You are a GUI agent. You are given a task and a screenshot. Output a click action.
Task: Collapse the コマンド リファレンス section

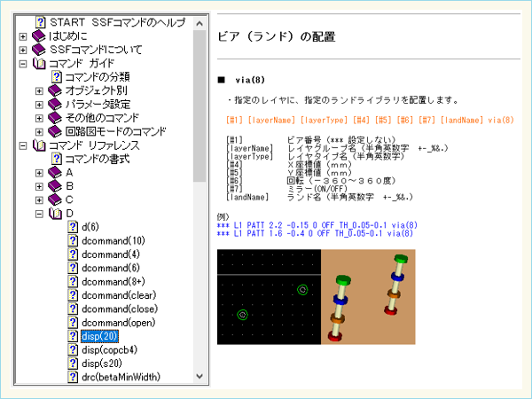[23, 145]
